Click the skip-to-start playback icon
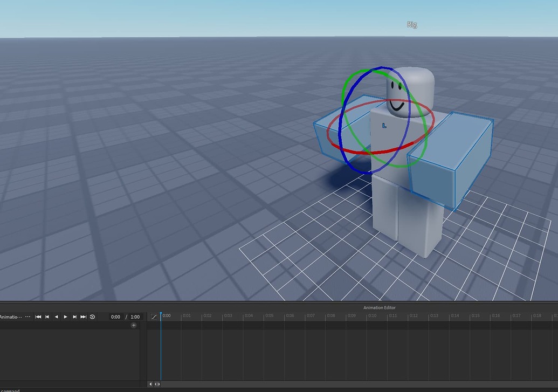 (38, 317)
